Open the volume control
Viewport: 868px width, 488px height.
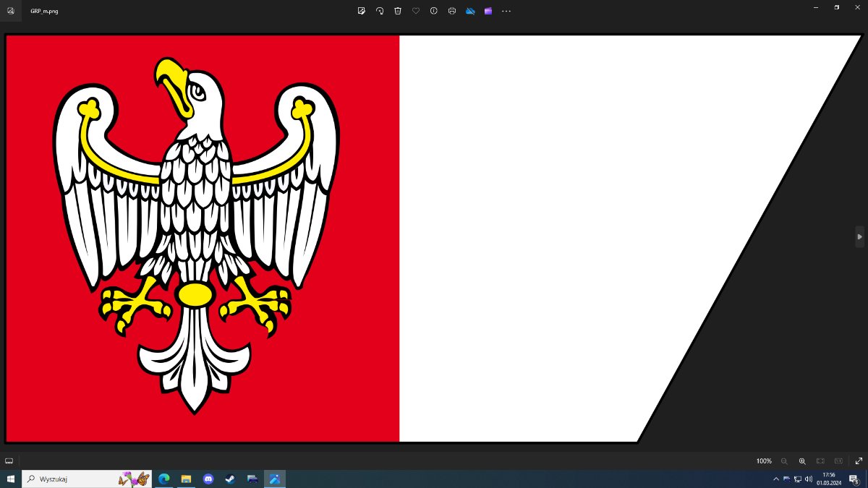pos(808,479)
